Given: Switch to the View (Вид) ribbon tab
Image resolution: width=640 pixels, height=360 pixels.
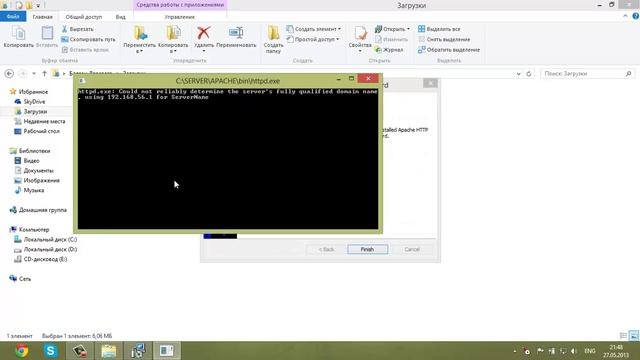Looking at the screenshot, I should coord(120,17).
